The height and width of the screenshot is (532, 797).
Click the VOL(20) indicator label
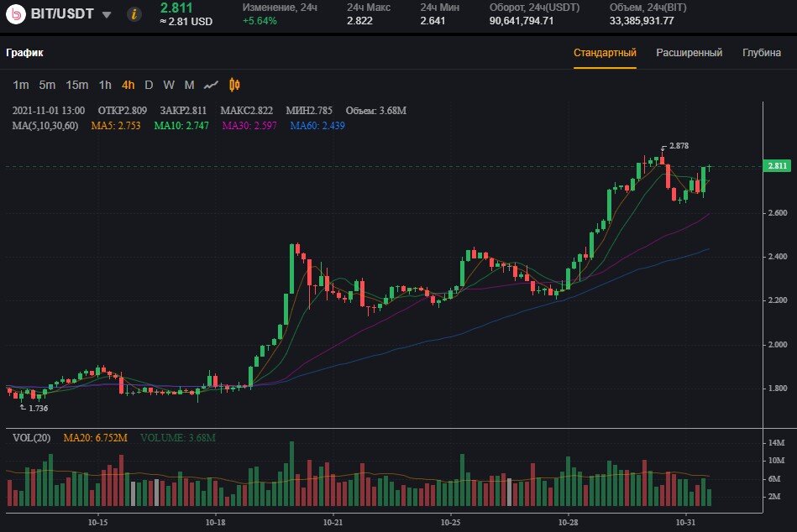pos(32,437)
